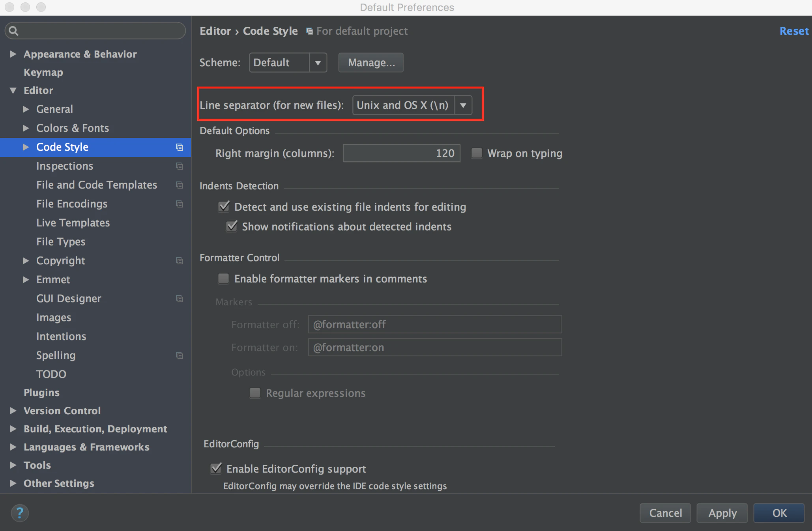Click the Formatter on text field
The height and width of the screenshot is (531, 812).
tap(435, 347)
